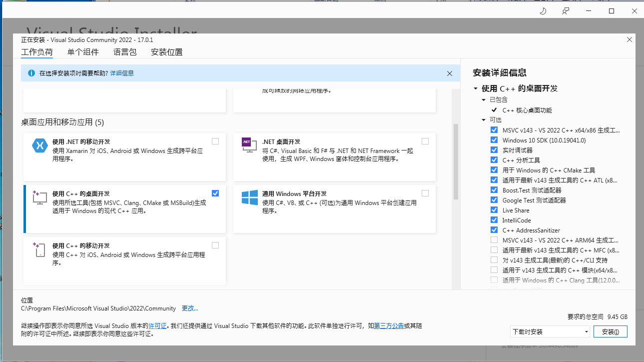Click the 使用 C++ 的移动开发 phone icon
Screen dimensions: 644x362
point(39,249)
